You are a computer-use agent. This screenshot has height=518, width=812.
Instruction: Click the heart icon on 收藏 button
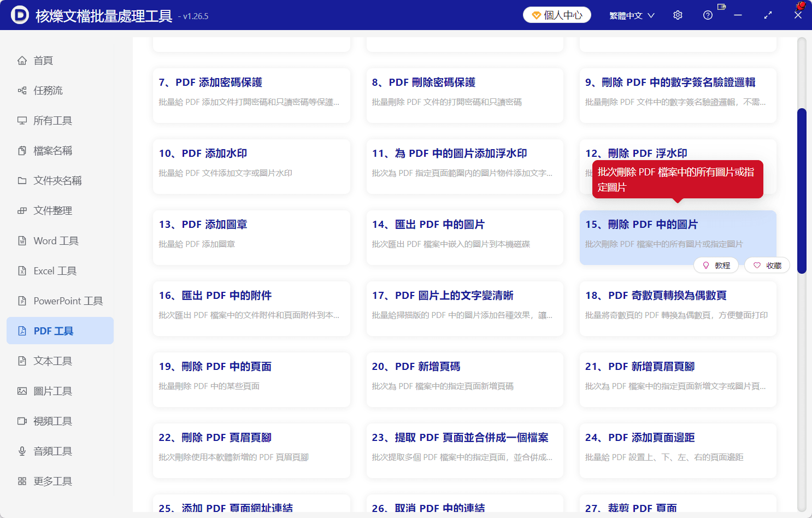757,266
